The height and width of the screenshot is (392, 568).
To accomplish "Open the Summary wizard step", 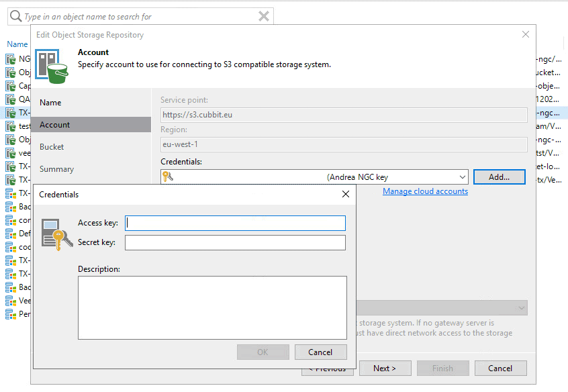I will (56, 169).
